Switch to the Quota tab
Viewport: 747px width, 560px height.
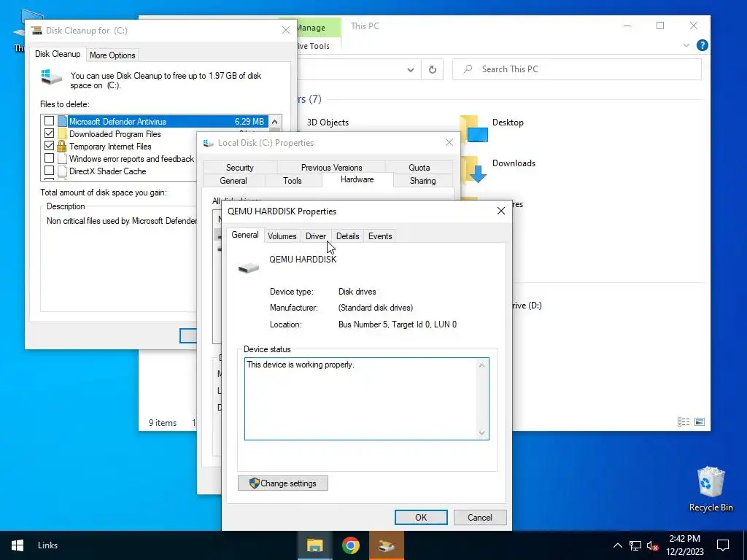(419, 168)
